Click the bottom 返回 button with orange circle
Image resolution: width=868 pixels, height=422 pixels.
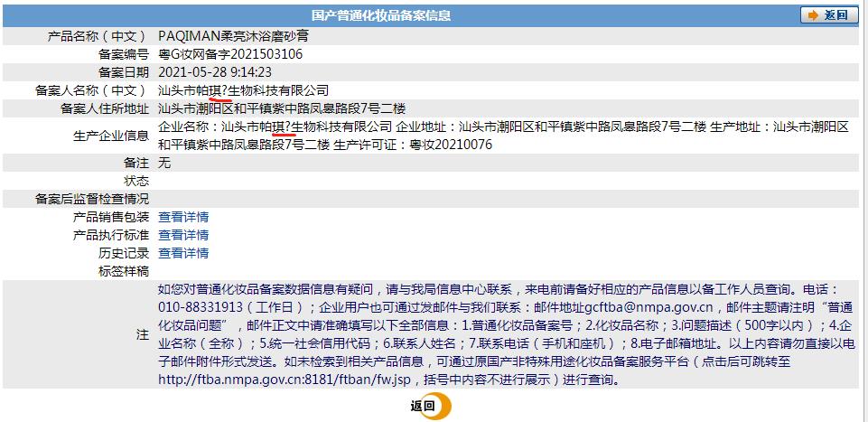[x=431, y=407]
